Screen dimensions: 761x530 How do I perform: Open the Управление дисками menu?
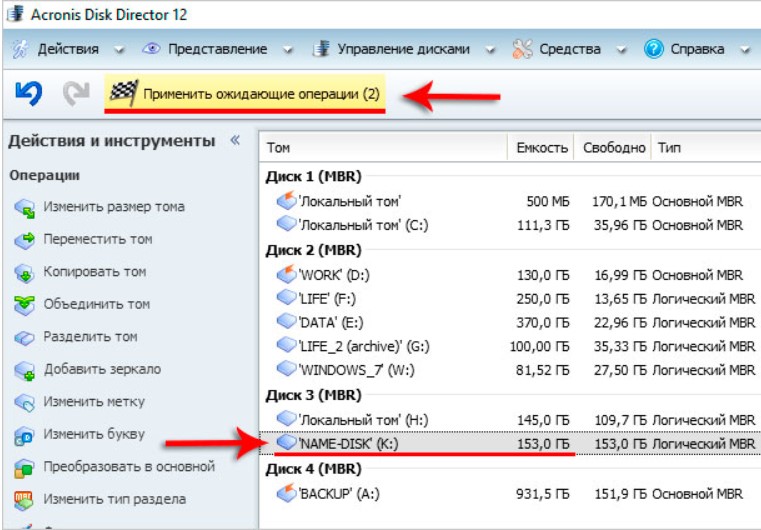pyautogui.click(x=403, y=49)
